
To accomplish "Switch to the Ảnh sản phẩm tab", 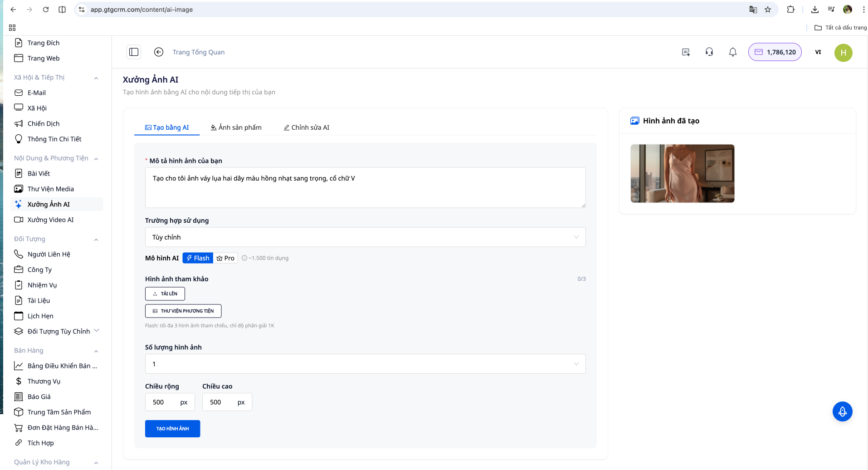I will 236,127.
